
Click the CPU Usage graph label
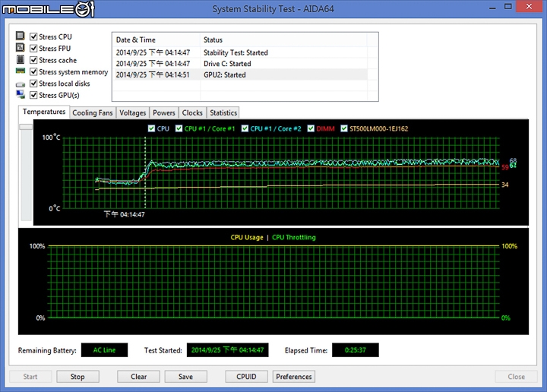click(x=247, y=238)
